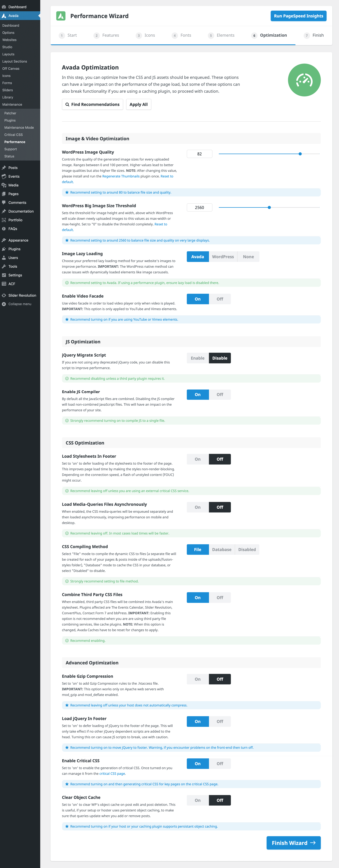This screenshot has height=868, width=339.
Task: Turn Enable Critical CSS off
Action: [x=220, y=764]
